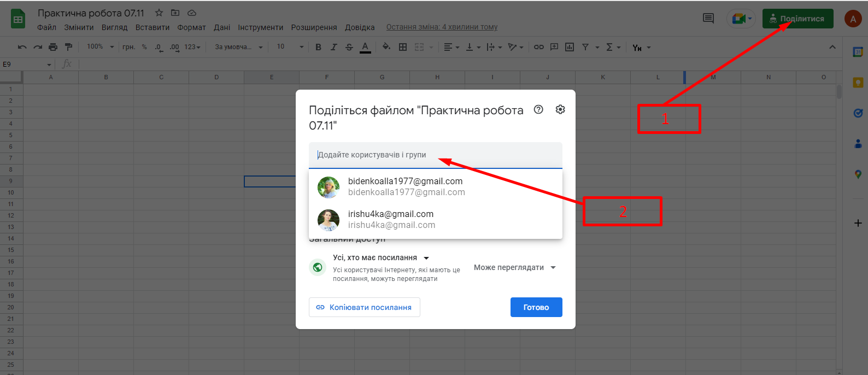The image size is (868, 375).
Task: Open the Google account avatar
Action: pos(853,19)
